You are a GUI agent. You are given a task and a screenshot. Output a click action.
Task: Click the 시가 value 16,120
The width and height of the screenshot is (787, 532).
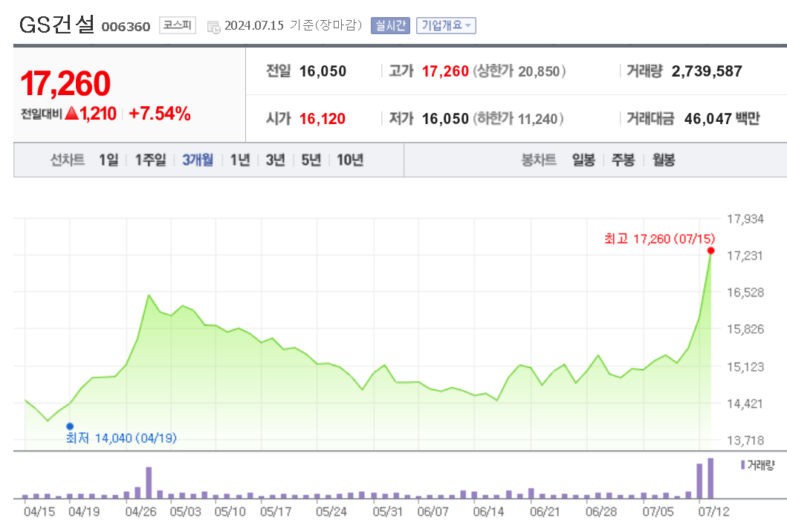click(323, 119)
